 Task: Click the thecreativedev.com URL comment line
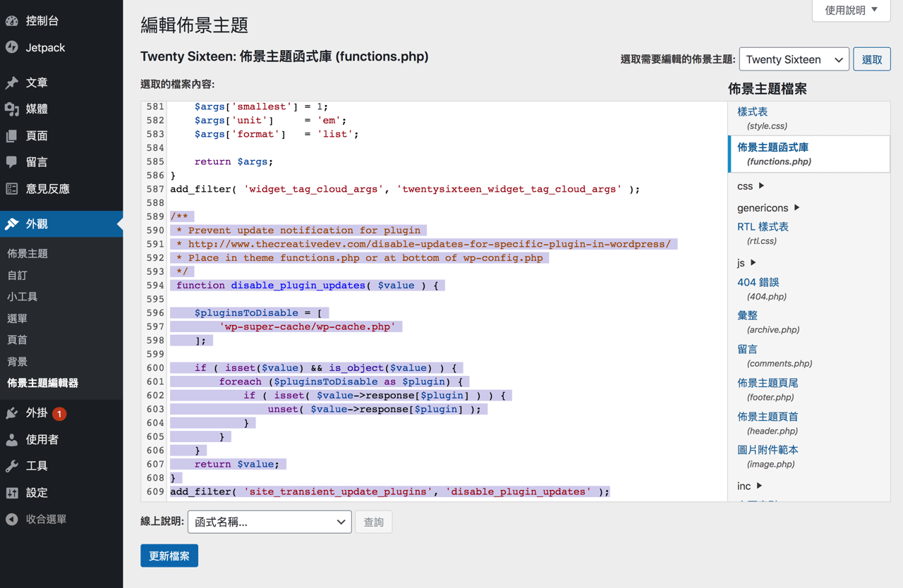[x=423, y=244]
